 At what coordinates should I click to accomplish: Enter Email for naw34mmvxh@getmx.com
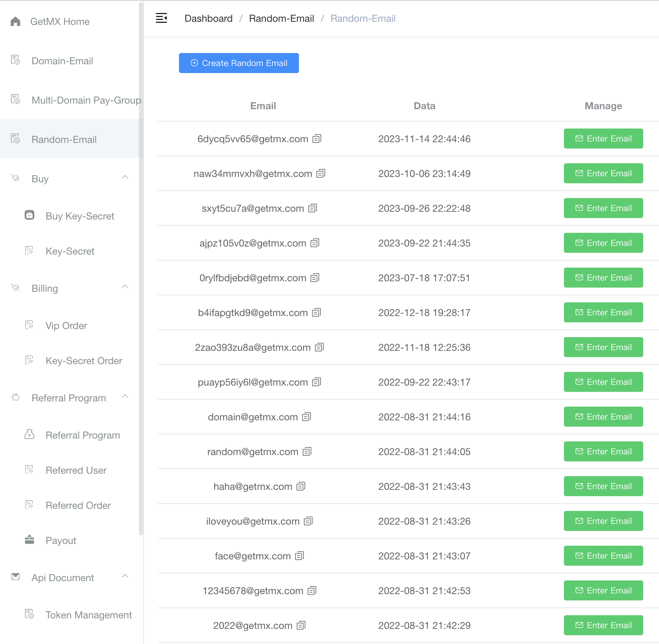coord(604,173)
